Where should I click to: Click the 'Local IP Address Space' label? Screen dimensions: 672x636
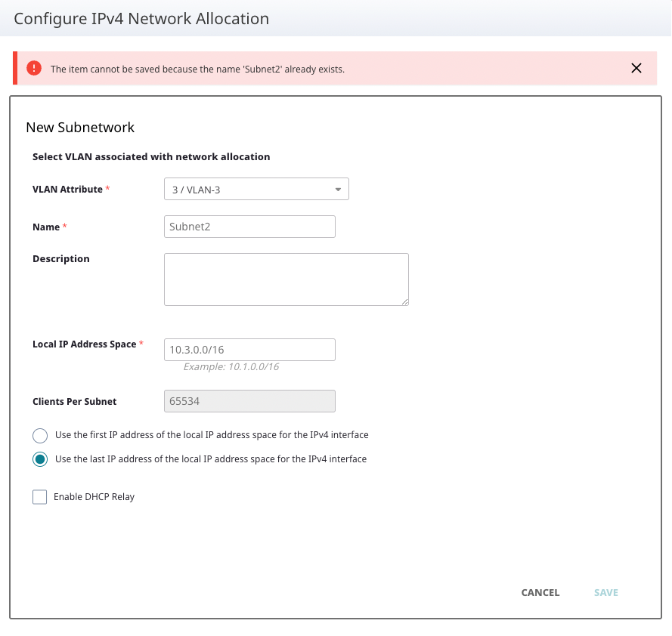pyautogui.click(x=84, y=344)
